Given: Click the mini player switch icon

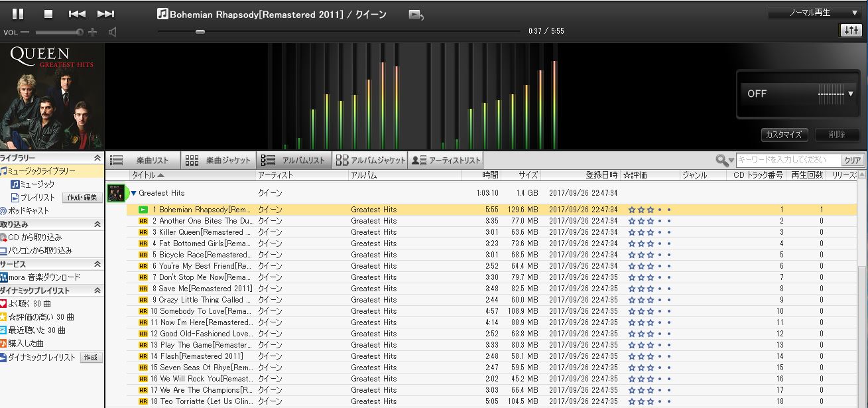Looking at the screenshot, I should tap(416, 14).
